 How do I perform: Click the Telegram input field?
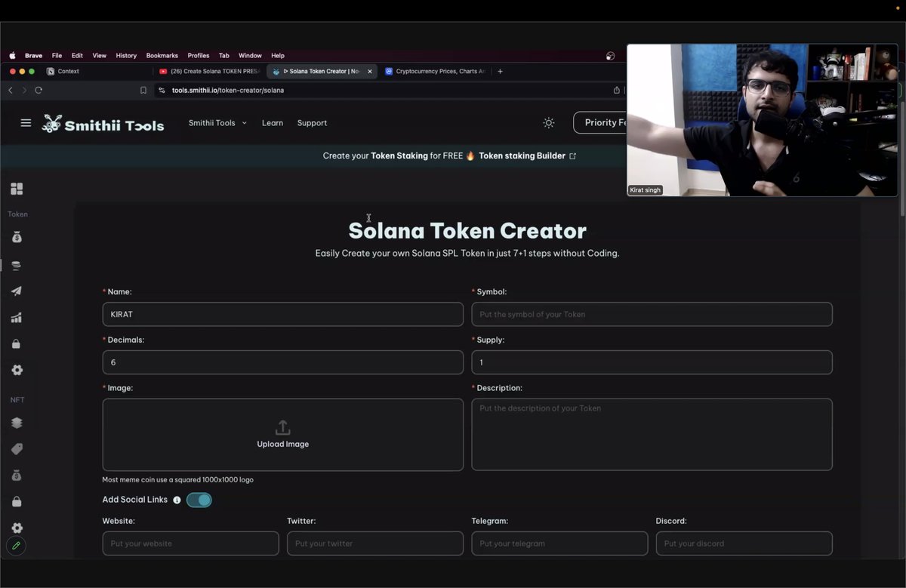point(559,543)
